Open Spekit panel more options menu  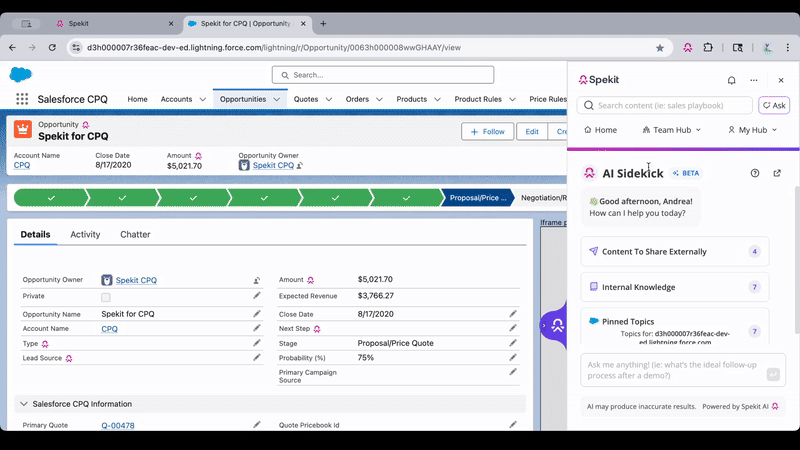(x=754, y=80)
